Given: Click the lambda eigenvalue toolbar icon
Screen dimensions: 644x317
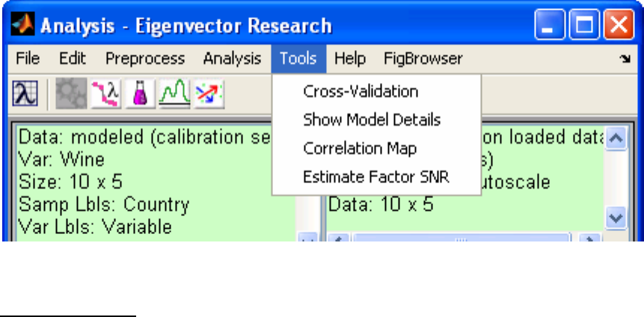Looking at the screenshot, I should click(x=25, y=93).
